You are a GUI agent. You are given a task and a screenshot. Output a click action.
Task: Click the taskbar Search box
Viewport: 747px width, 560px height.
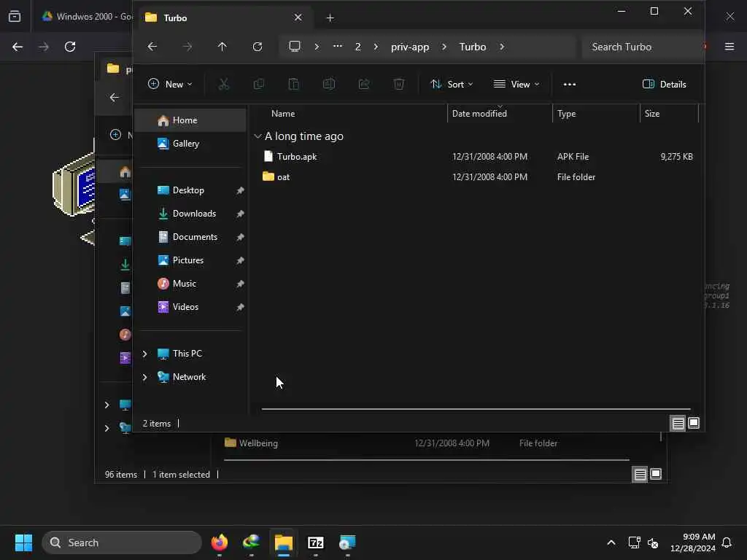click(122, 542)
